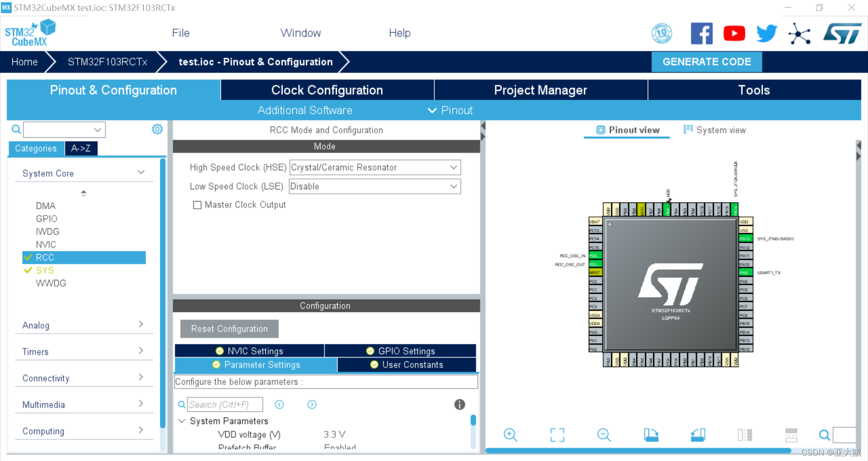Click the parameter Search (Ctrl+F) field
The image size is (868, 461).
(225, 405)
